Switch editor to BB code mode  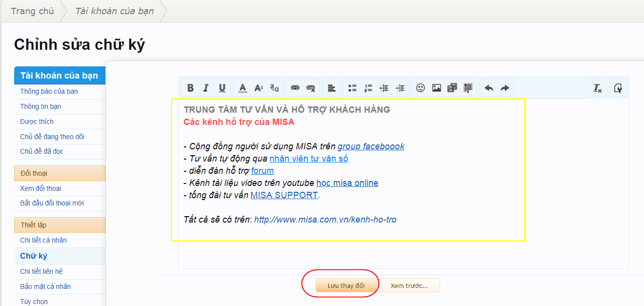(618, 88)
